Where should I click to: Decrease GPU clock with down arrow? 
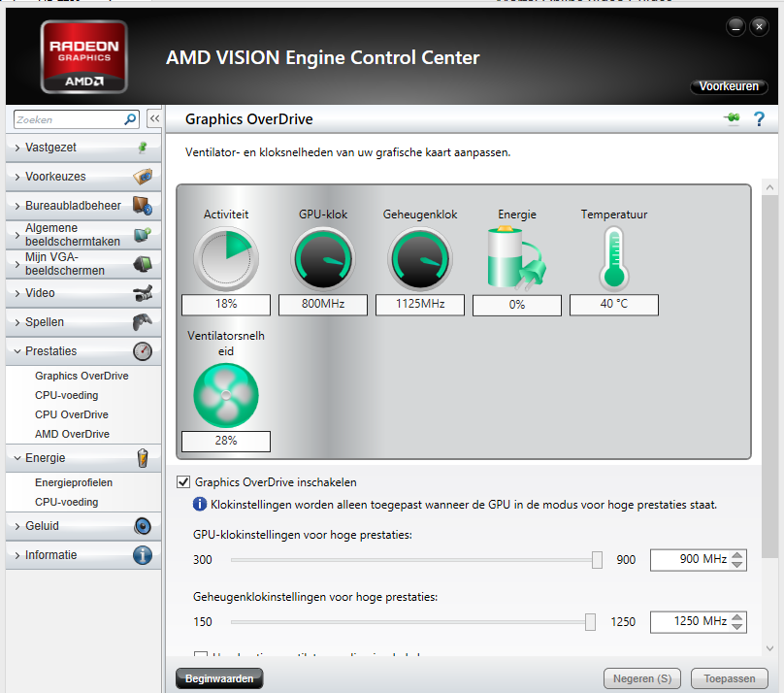click(x=736, y=565)
